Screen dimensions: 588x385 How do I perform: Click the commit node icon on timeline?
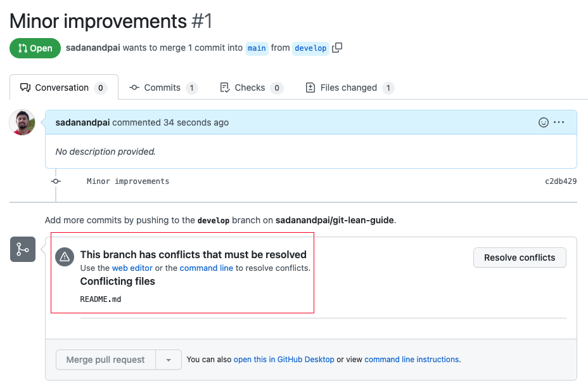click(56, 181)
